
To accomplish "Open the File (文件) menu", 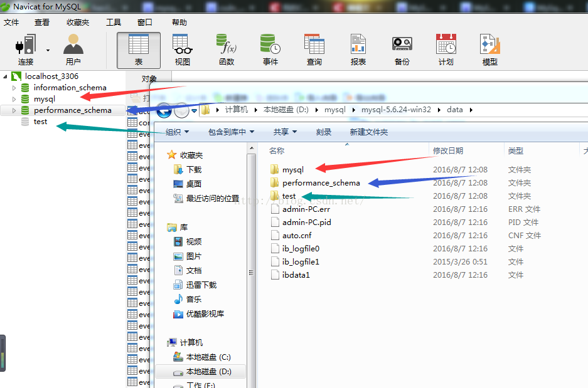I will tap(11, 23).
